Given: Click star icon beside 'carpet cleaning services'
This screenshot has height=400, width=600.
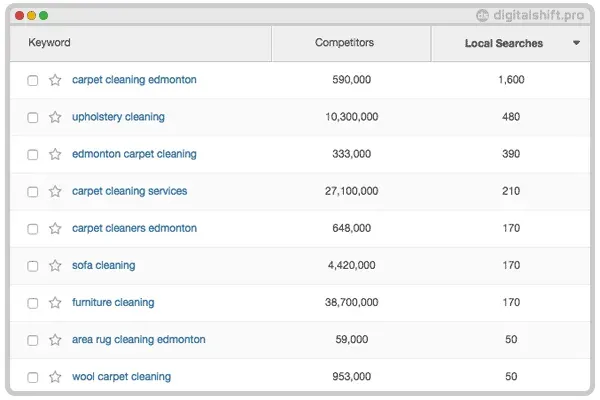Looking at the screenshot, I should pos(55,191).
